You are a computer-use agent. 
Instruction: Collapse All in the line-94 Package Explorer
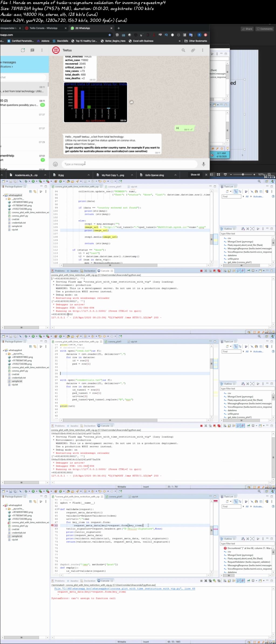(30, 191)
